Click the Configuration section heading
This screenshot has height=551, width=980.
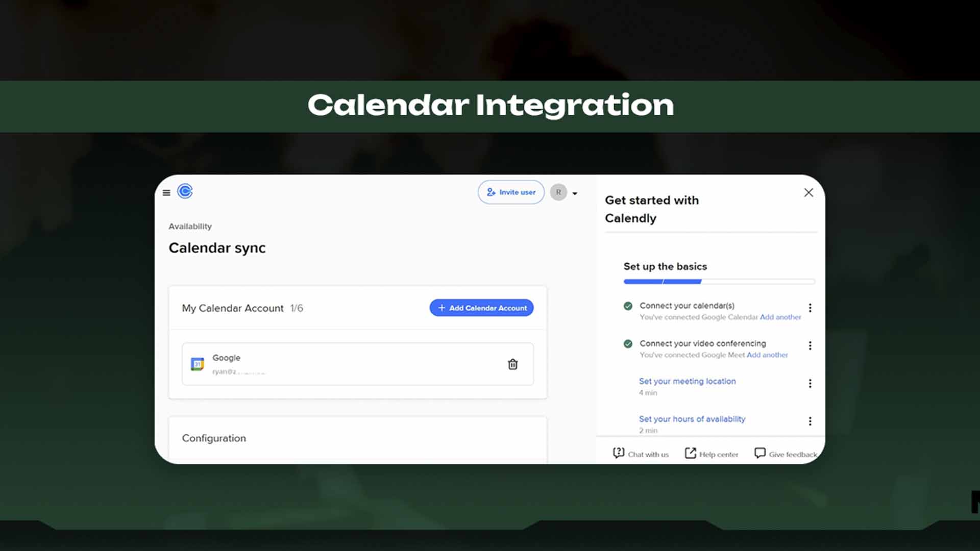tap(214, 438)
